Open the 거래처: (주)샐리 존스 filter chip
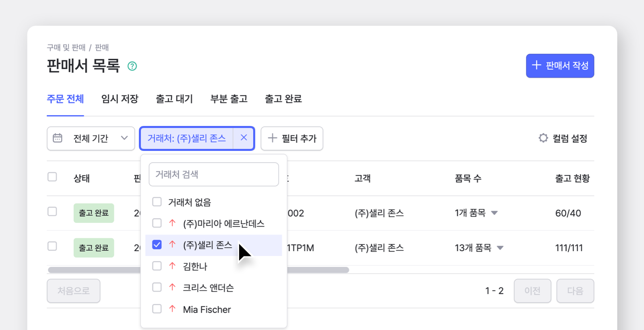The width and height of the screenshot is (644, 330). 186,138
